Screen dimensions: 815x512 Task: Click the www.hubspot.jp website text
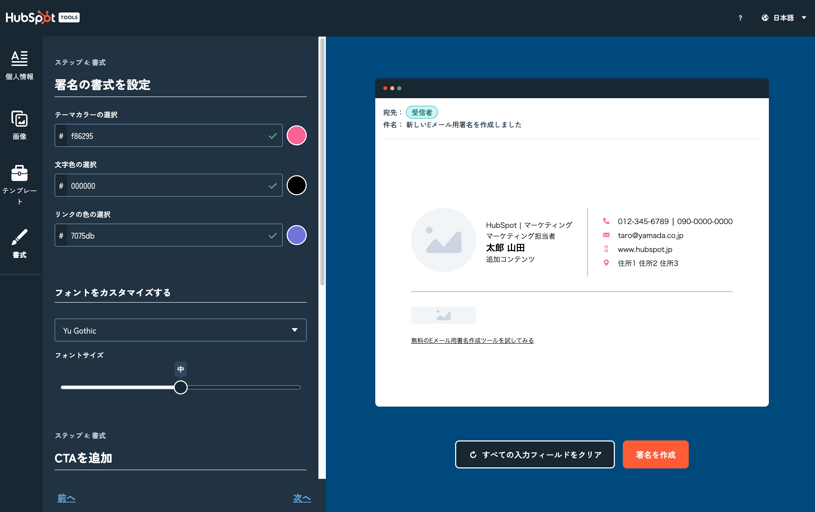(645, 250)
